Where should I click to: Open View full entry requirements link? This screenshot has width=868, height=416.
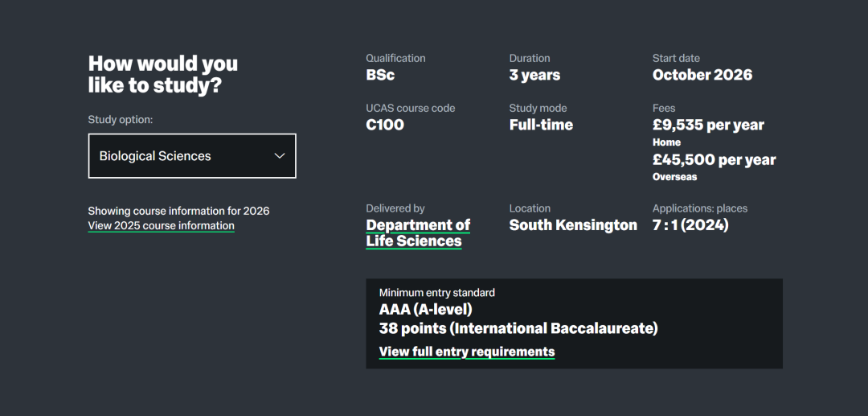[466, 352]
